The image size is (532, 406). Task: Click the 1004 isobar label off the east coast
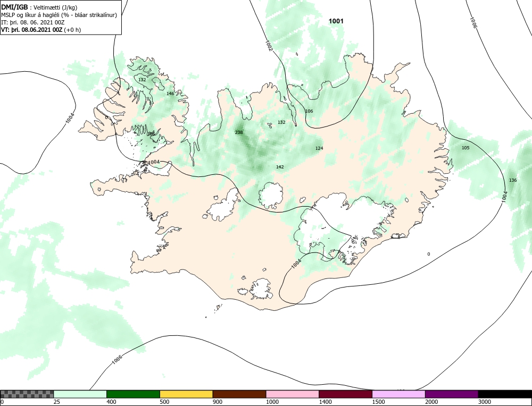[504, 197]
